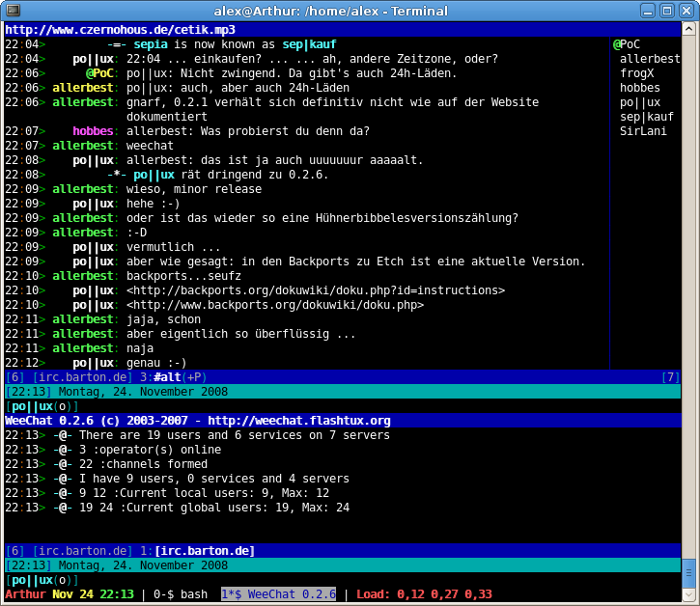Click the 'sepia is now known as sep|kauf' line
Viewport: 700px width, 606px height.
point(235,44)
